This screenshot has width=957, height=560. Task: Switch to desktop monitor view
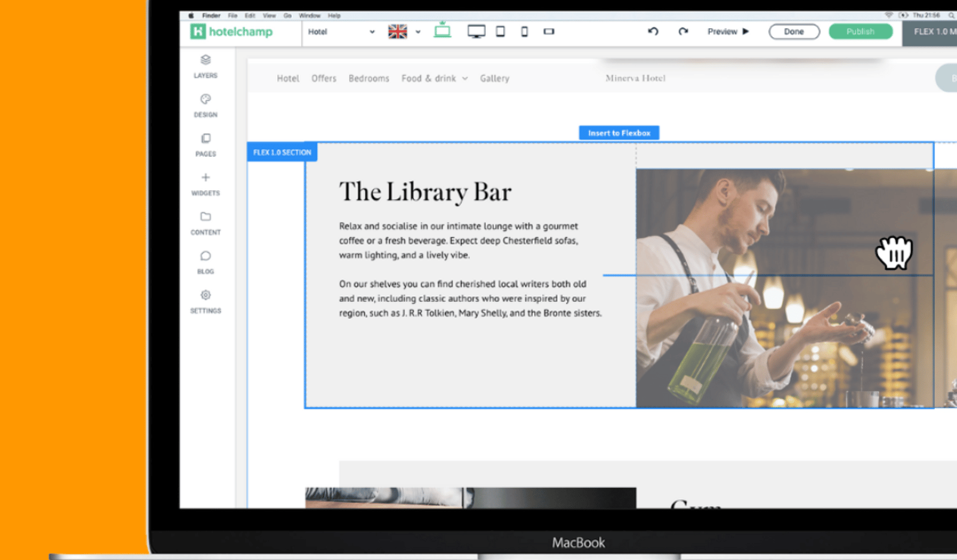pyautogui.click(x=476, y=32)
